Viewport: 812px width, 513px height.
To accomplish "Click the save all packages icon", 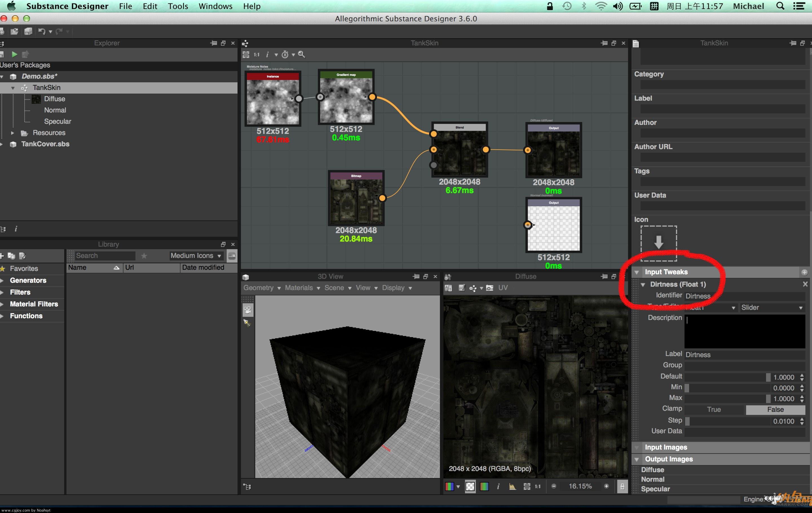I will [28, 32].
